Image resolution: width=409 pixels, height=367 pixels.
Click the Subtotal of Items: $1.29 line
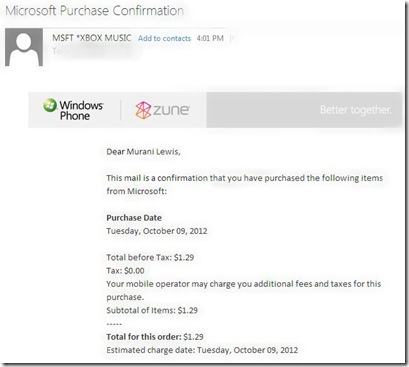(152, 310)
